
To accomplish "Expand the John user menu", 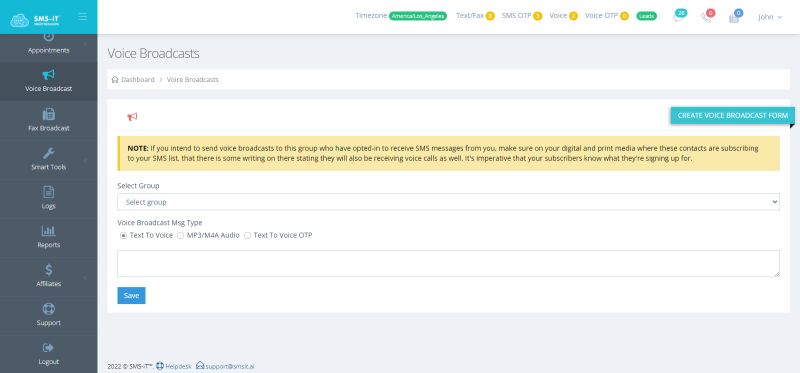I will pos(769,17).
